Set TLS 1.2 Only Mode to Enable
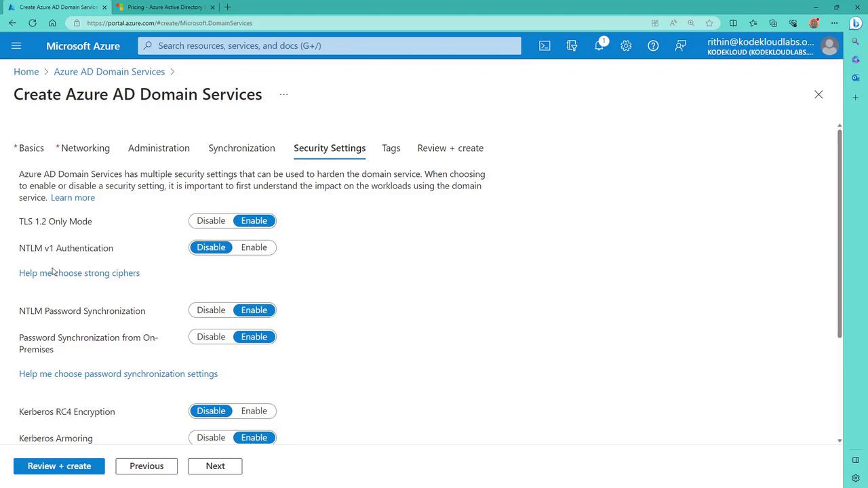Screen dimensions: 868x488 (x=254, y=221)
